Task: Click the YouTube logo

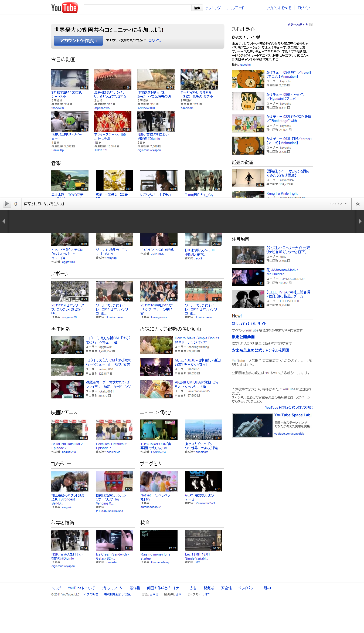Action: [x=64, y=8]
